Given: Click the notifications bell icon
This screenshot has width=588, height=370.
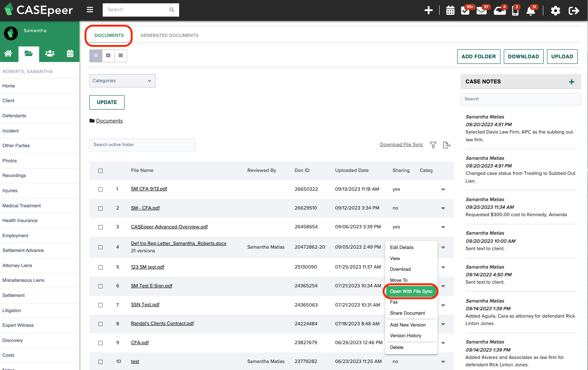Looking at the screenshot, I should [x=531, y=11].
